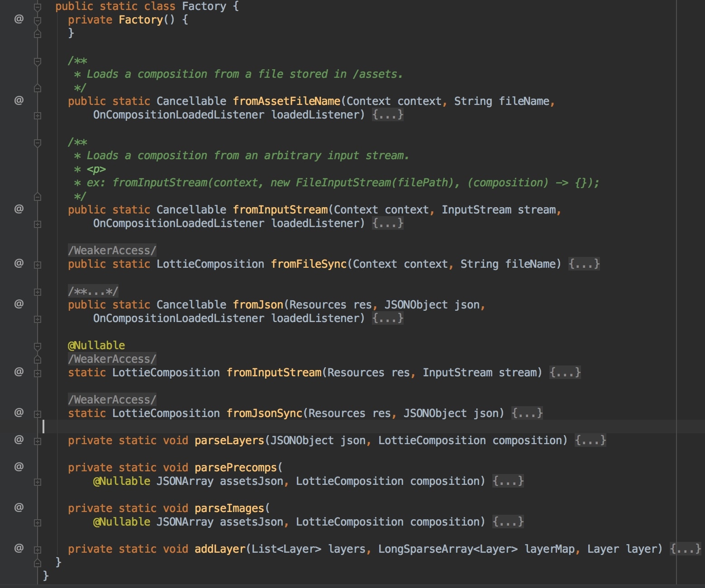Image resolution: width=705 pixels, height=588 pixels.
Task: Click the @ gutter icon beside addLayer
Action: [19, 548]
